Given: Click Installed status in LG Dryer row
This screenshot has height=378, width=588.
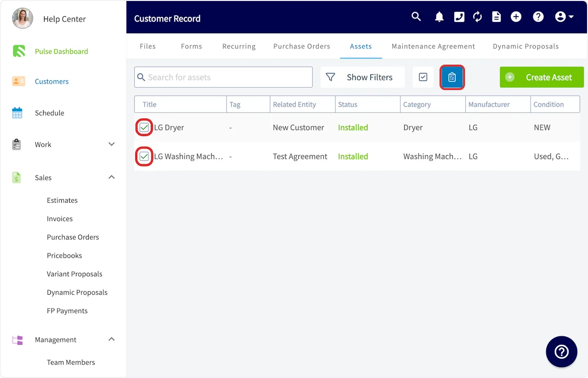Looking at the screenshot, I should [x=353, y=128].
